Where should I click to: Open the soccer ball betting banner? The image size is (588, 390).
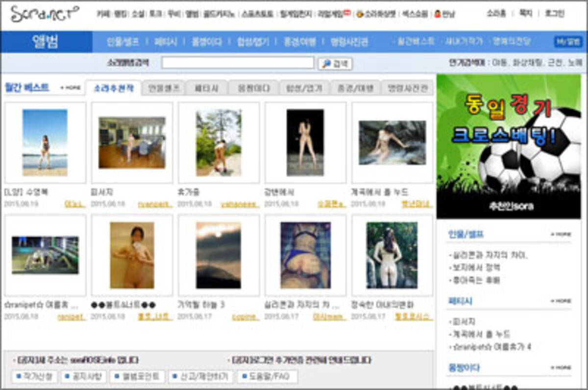[x=509, y=146]
